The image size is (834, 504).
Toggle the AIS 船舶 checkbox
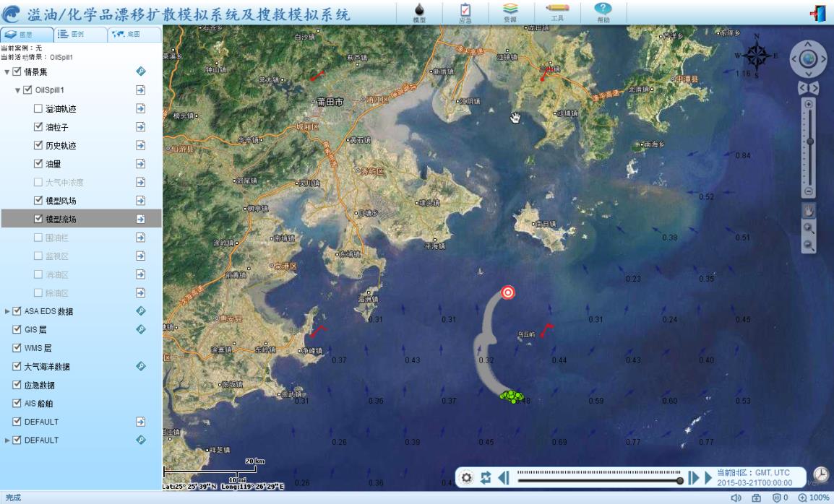(x=17, y=403)
